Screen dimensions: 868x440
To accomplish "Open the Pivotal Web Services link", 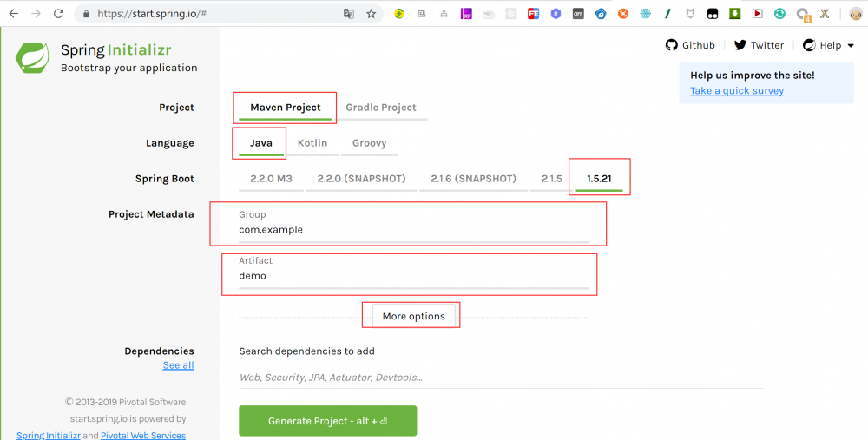I will coord(143,436).
